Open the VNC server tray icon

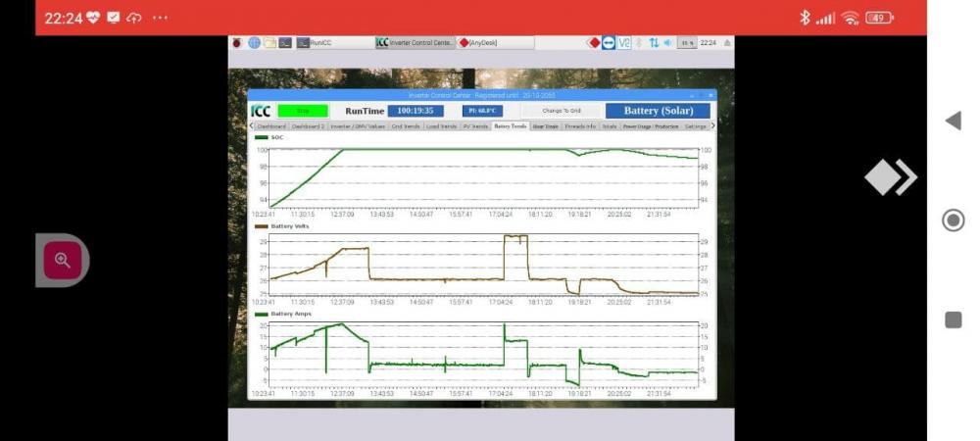[x=624, y=42]
